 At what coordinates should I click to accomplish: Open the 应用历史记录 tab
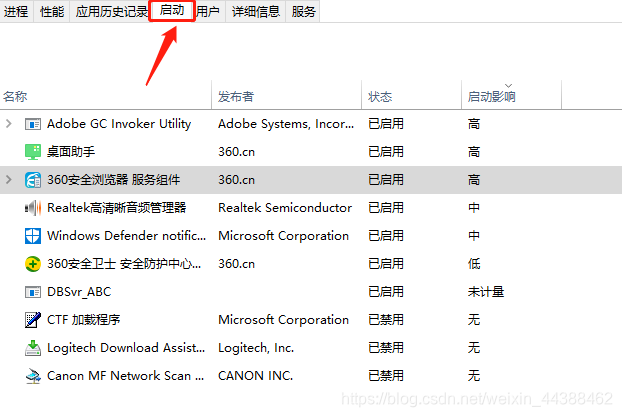coord(111,12)
